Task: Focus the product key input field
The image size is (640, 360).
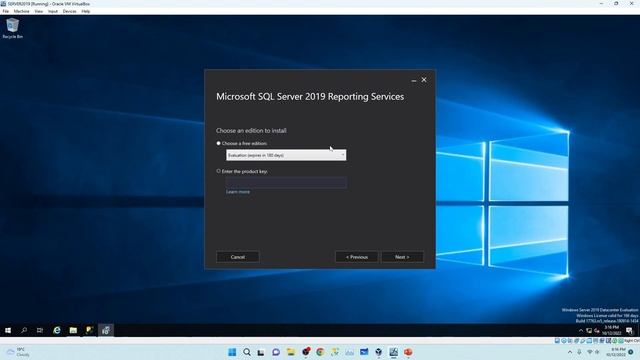Action: click(286, 182)
